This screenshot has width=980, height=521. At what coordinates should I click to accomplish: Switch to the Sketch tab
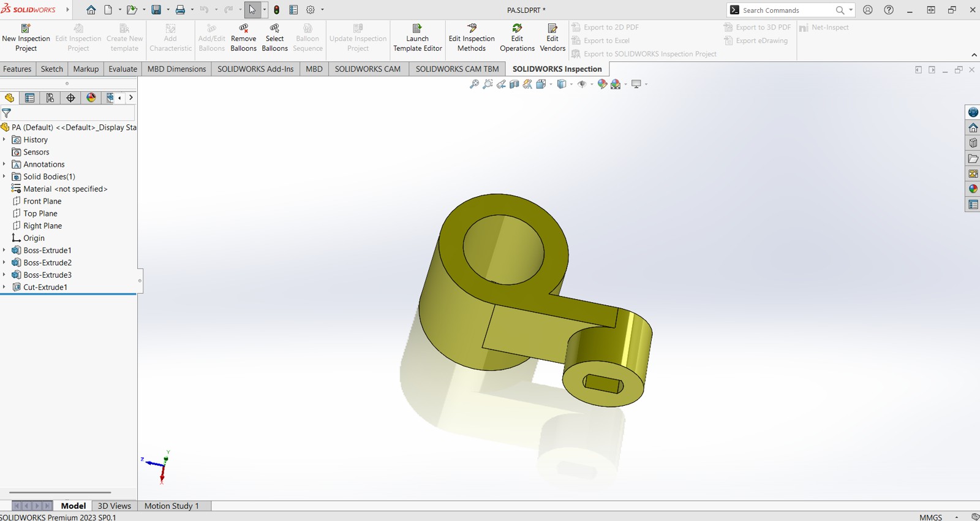pyautogui.click(x=52, y=69)
